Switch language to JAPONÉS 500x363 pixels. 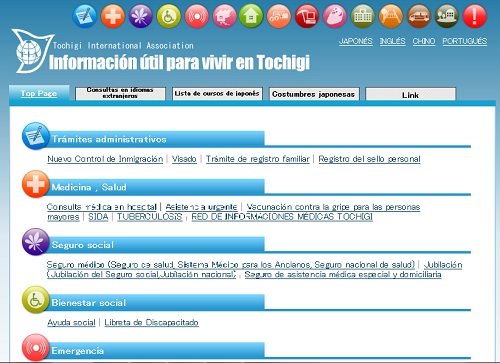[x=356, y=41]
